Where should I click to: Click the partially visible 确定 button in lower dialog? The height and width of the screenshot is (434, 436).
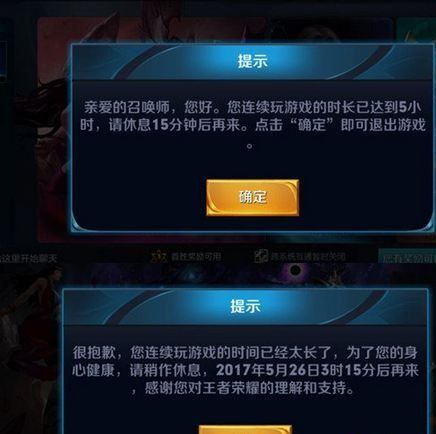pyautogui.click(x=245, y=429)
